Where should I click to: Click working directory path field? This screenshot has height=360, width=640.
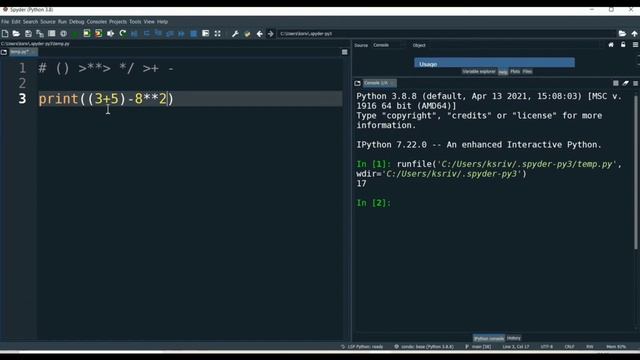(x=446, y=34)
